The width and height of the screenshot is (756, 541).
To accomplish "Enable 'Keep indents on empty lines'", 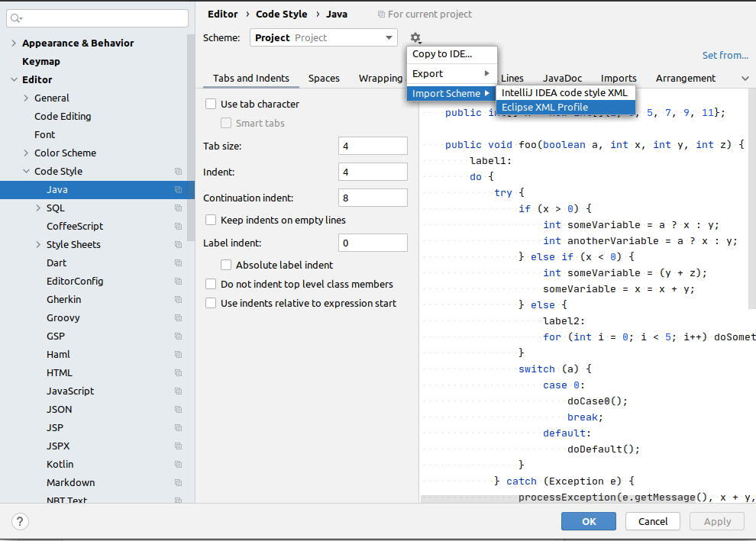I will [x=211, y=221].
